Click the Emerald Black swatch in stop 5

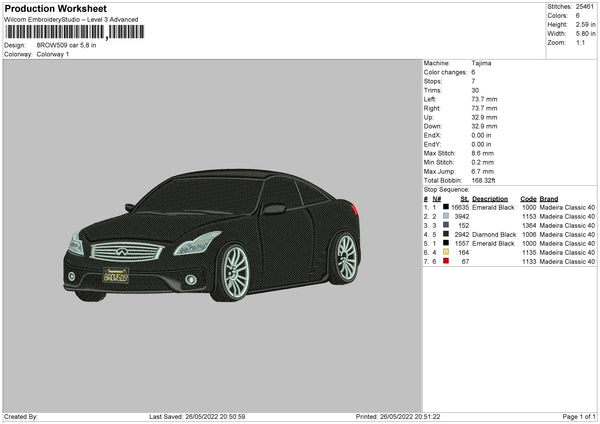click(x=446, y=243)
